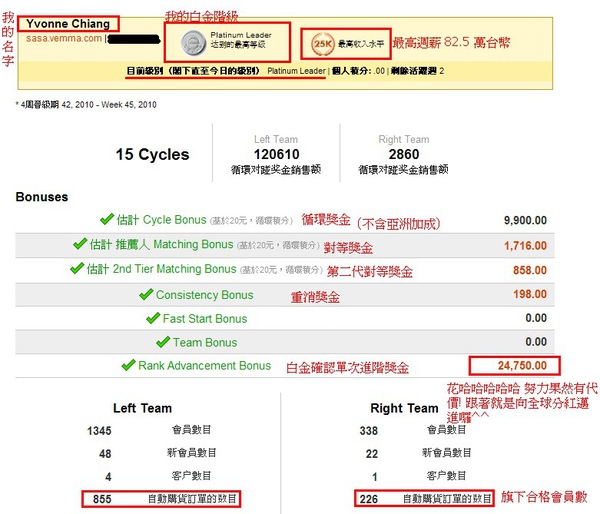This screenshot has width=600, height=514.
Task: Click the 9,900.00 Cycle Bonus amount
Action: click(x=525, y=220)
